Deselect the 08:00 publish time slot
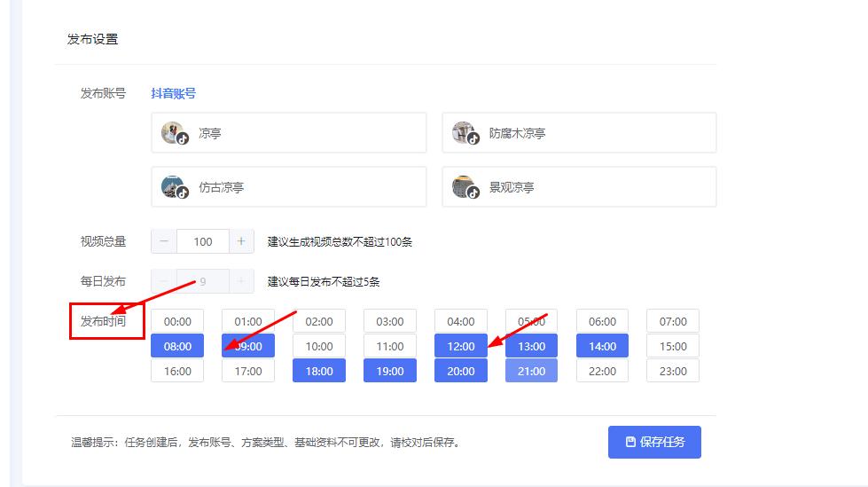This screenshot has width=868, height=487. pos(177,346)
